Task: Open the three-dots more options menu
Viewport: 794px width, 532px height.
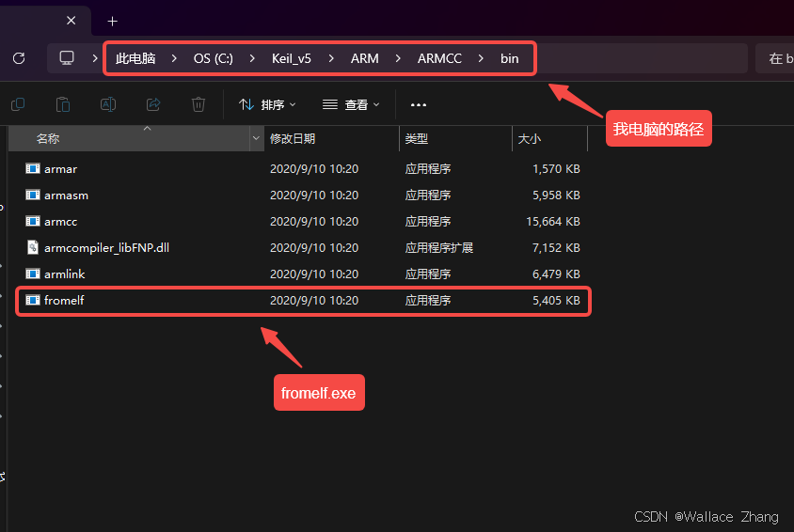Action: coord(419,104)
